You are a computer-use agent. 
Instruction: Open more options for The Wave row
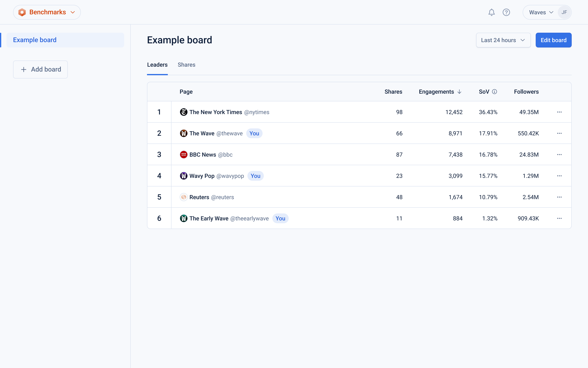(x=559, y=133)
